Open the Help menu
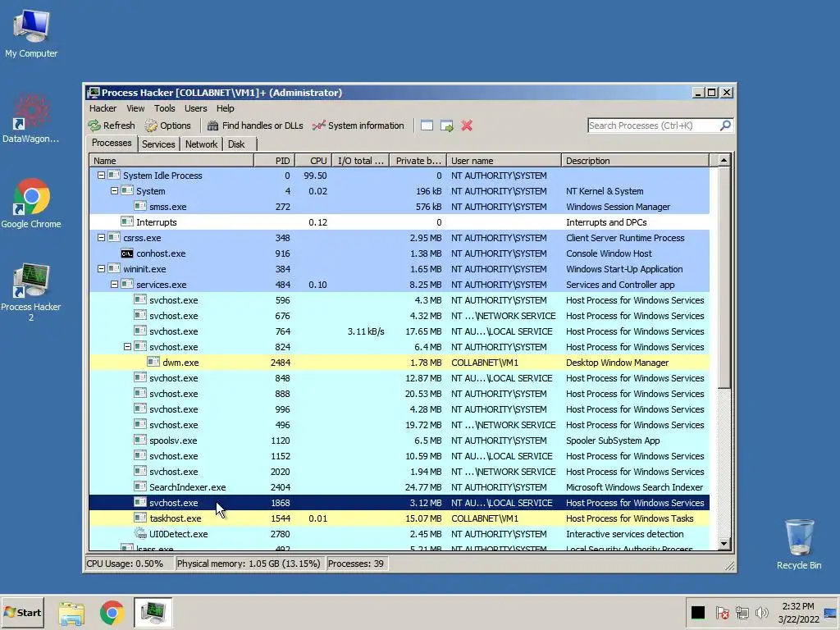 pyautogui.click(x=225, y=108)
